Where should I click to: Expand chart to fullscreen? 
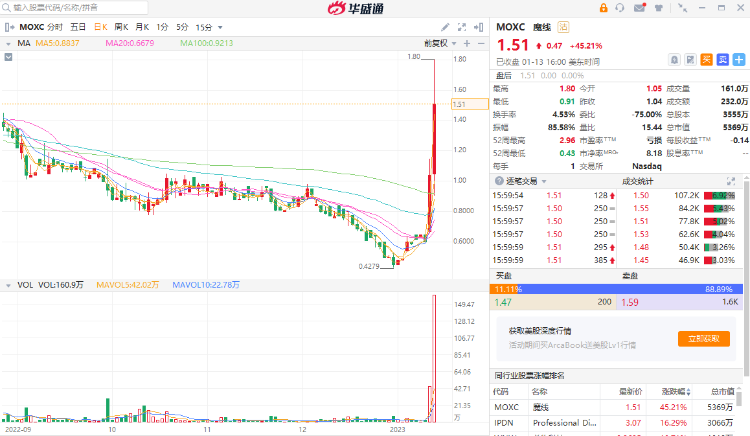pos(462,27)
